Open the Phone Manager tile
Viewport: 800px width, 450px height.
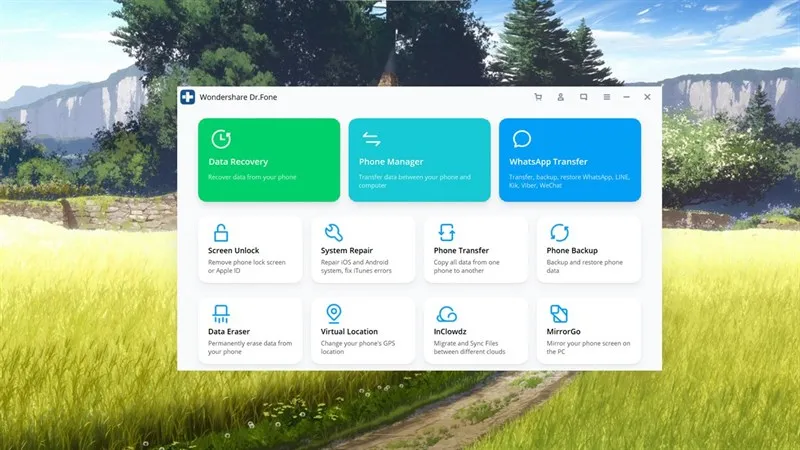[x=419, y=159]
